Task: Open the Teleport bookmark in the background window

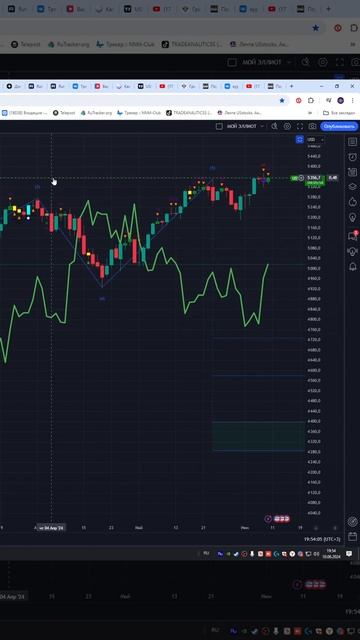Action: click(26, 44)
